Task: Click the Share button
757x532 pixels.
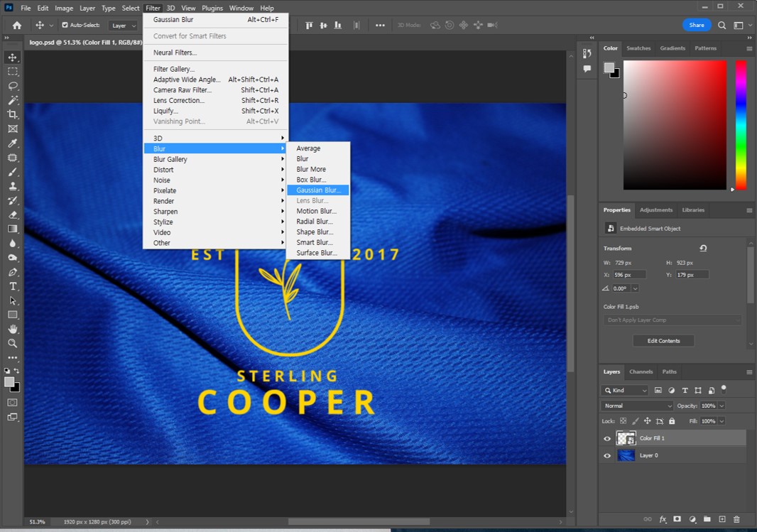Action: 696,25
